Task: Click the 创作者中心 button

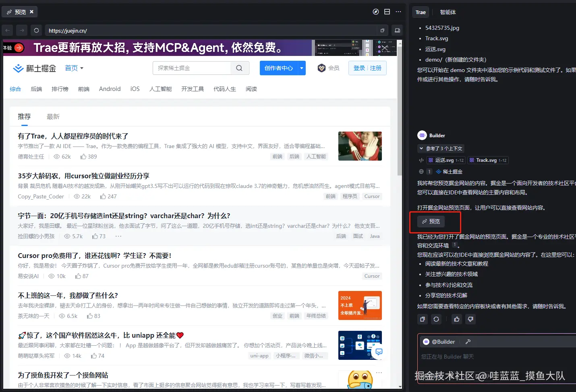Action: [279, 68]
